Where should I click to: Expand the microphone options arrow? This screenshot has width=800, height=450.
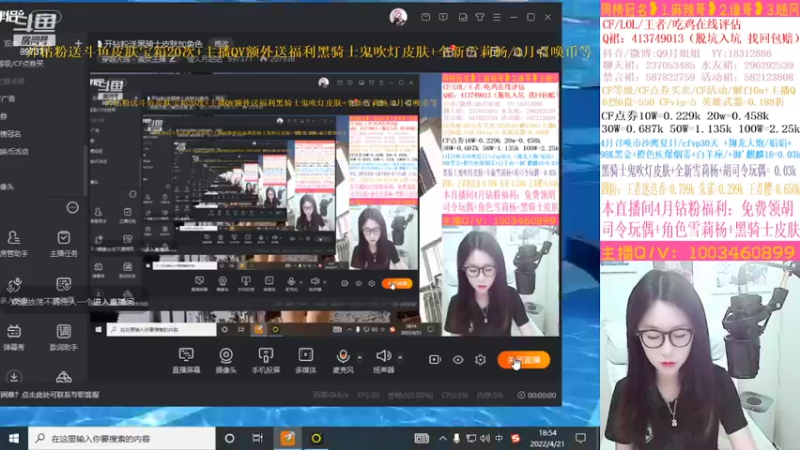tap(360, 358)
